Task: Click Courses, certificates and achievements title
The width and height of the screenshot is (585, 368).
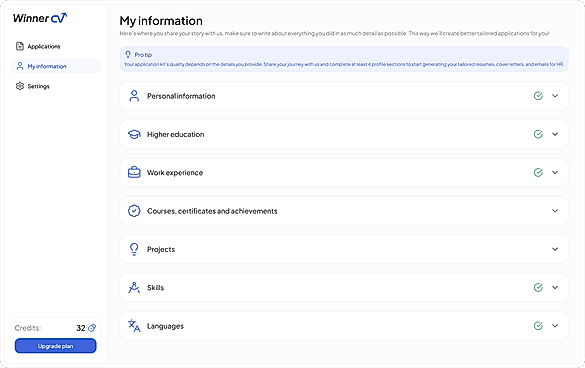Action: coord(212,211)
